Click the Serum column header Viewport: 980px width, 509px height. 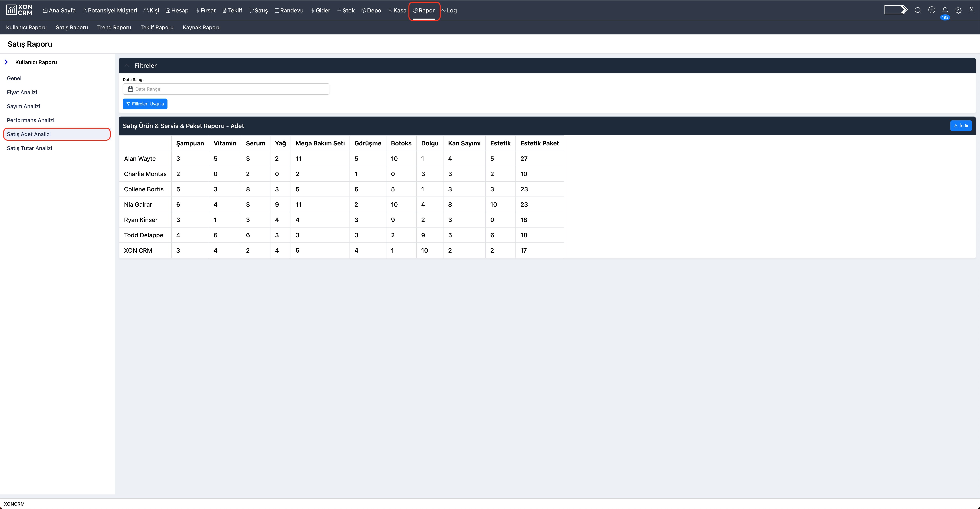click(256, 143)
